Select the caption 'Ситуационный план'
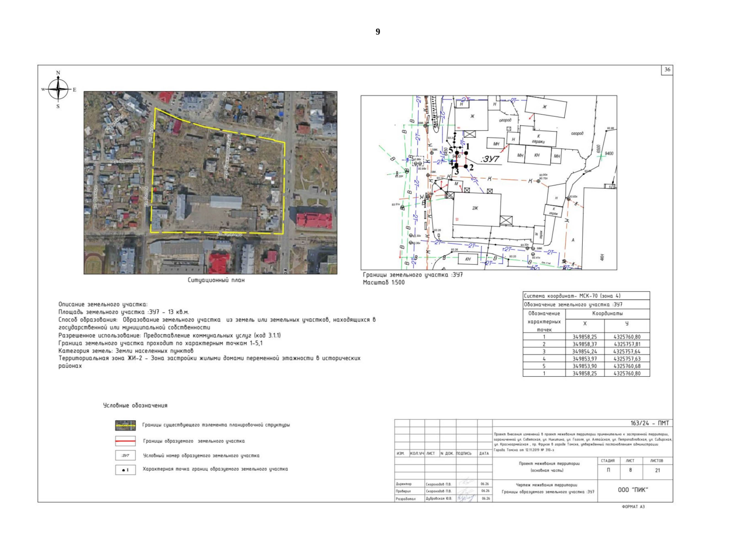 point(216,280)
